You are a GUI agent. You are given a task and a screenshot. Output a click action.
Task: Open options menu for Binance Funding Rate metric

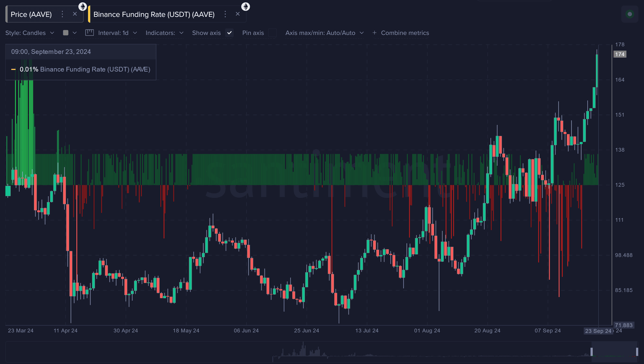click(225, 14)
